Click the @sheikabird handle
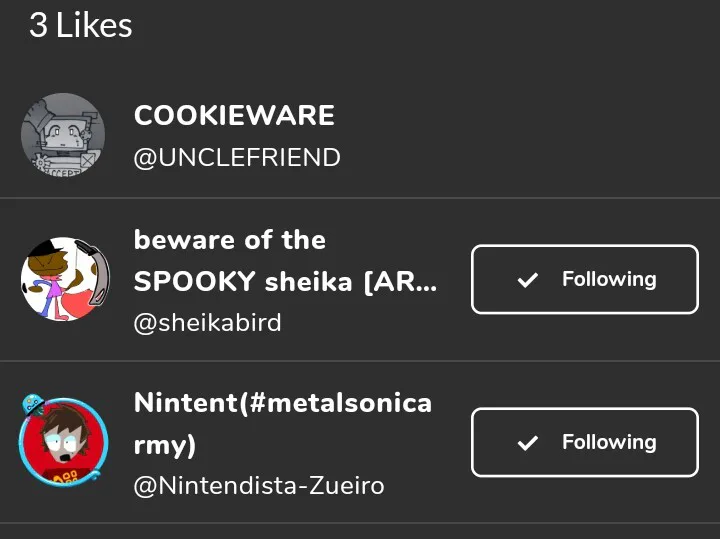 pos(207,323)
